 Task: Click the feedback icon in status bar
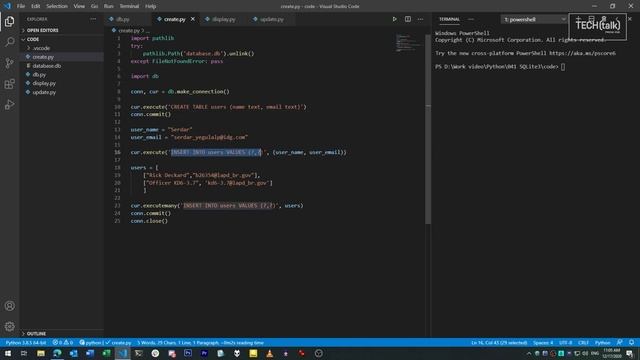coord(620,342)
